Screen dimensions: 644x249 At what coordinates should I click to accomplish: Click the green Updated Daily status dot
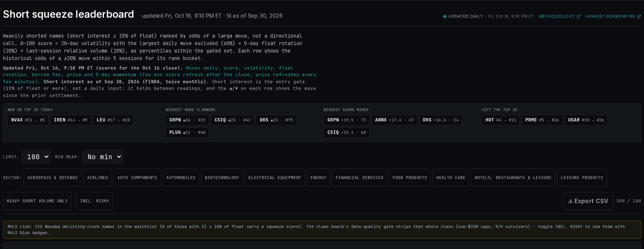445,16
